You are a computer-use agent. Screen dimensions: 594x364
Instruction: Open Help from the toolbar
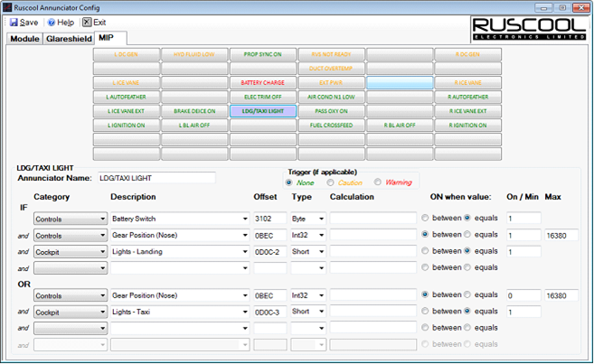click(61, 23)
